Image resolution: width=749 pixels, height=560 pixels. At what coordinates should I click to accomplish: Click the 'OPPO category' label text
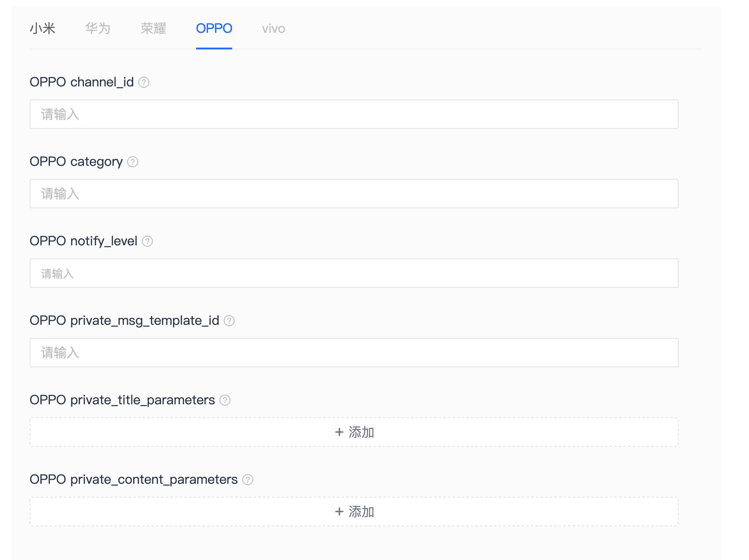76,162
